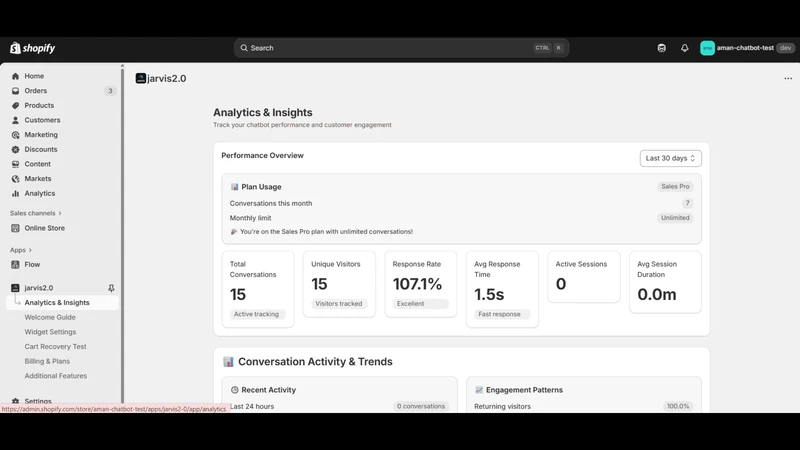
Task: Click the 0 conversations badge
Action: pos(421,406)
